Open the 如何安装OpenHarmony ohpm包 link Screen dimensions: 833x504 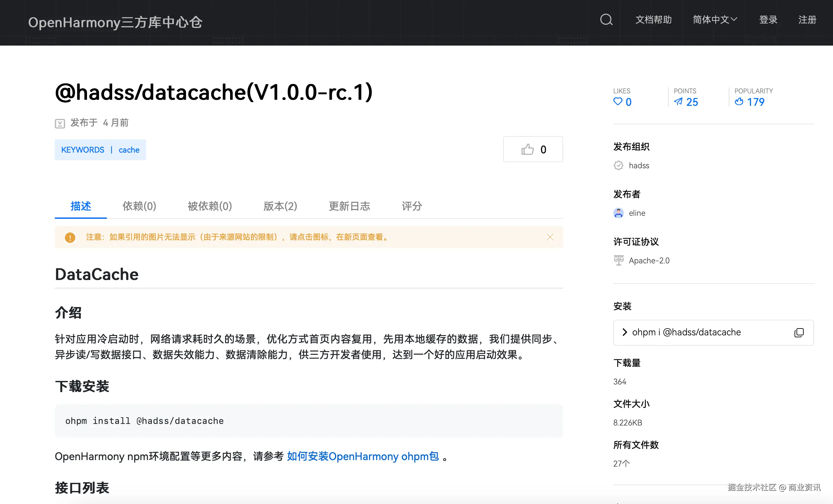(363, 456)
